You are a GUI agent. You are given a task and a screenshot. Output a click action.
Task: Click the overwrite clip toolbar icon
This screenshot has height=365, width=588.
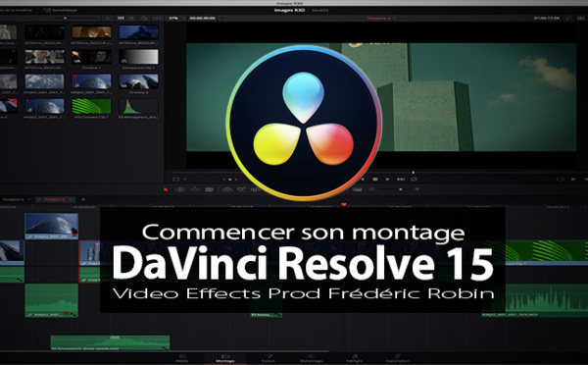(241, 189)
